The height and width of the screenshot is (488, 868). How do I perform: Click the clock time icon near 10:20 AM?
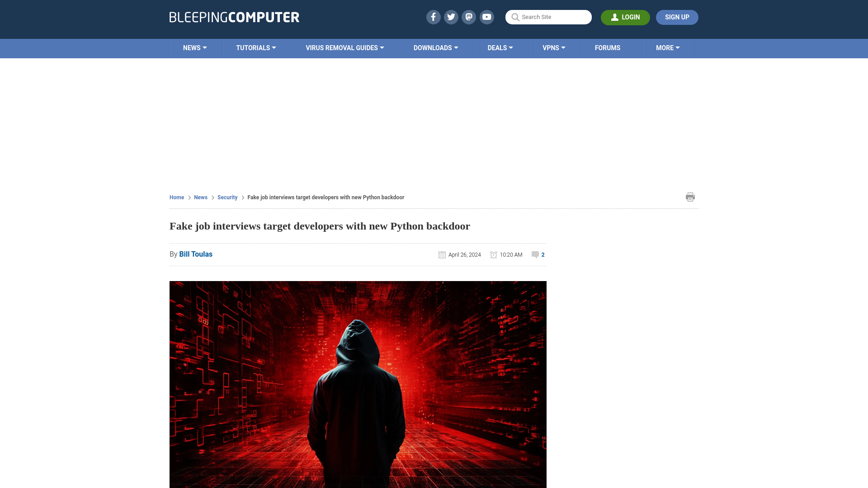[x=493, y=254]
